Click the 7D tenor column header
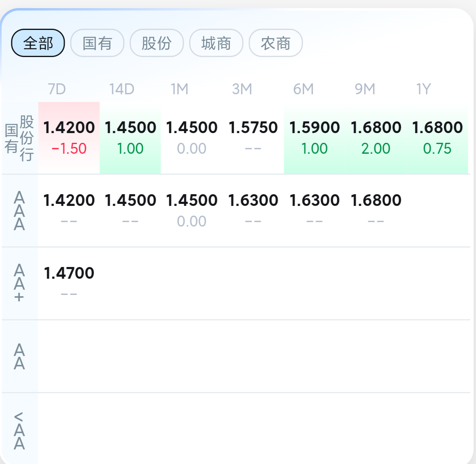Image resolution: width=476 pixels, height=464 pixels. pyautogui.click(x=57, y=89)
